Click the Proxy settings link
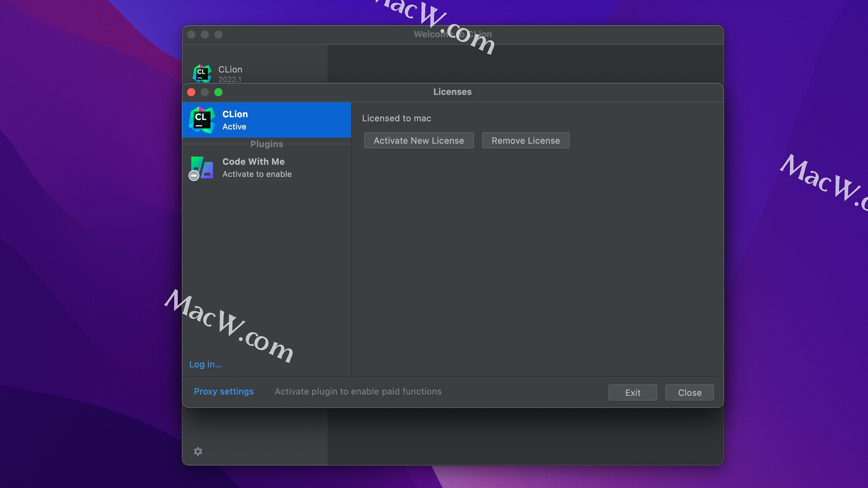The image size is (868, 488). point(224,391)
